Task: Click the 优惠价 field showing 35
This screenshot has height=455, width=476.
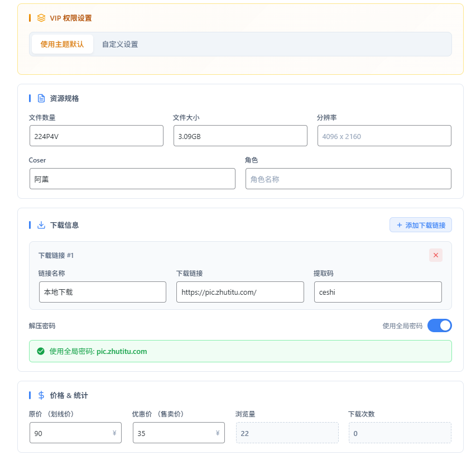Action: (x=173, y=433)
